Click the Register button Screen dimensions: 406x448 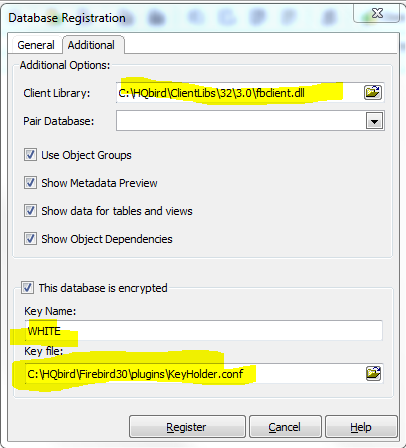click(187, 427)
